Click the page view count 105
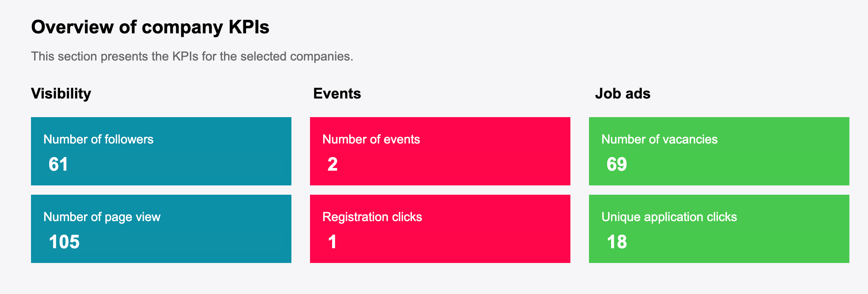The height and width of the screenshot is (294, 868). pos(64,242)
